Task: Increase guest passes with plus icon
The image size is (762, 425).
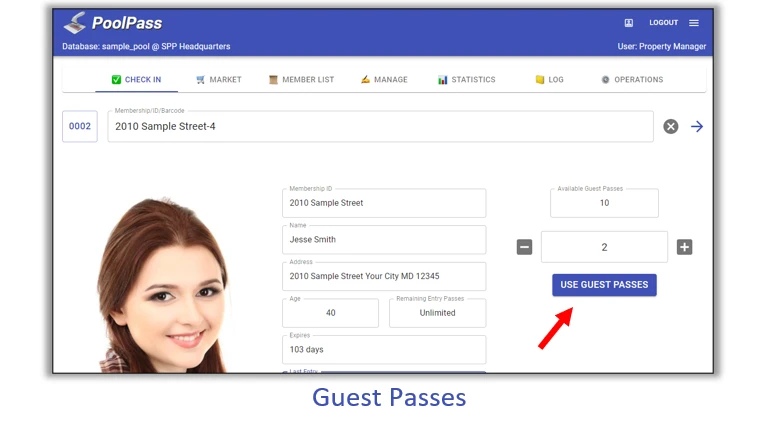Action: tap(684, 247)
